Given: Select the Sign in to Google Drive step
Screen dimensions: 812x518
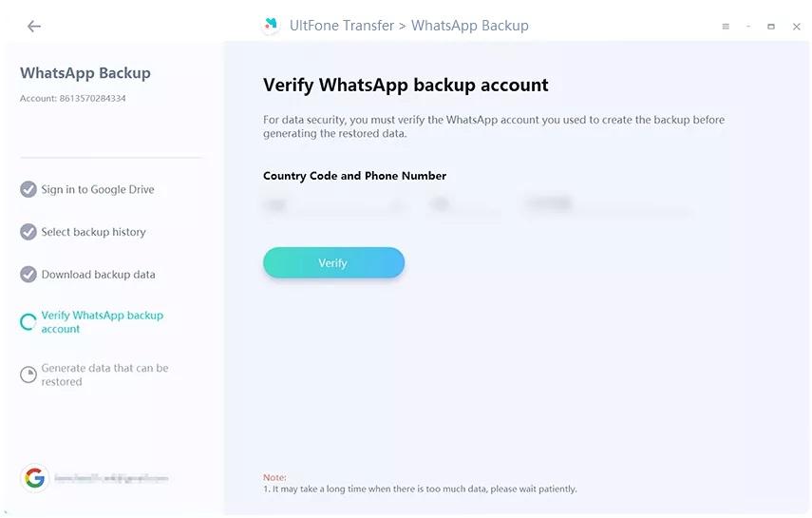Looking at the screenshot, I should [x=98, y=190].
